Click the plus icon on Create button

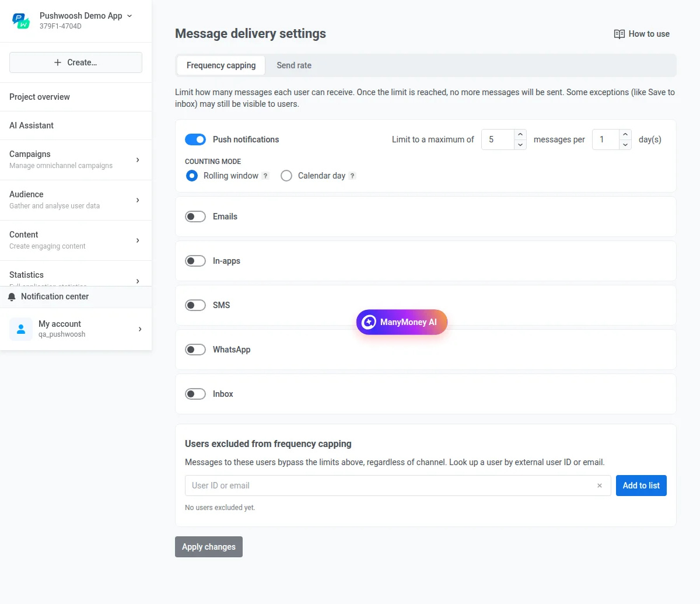click(x=58, y=62)
